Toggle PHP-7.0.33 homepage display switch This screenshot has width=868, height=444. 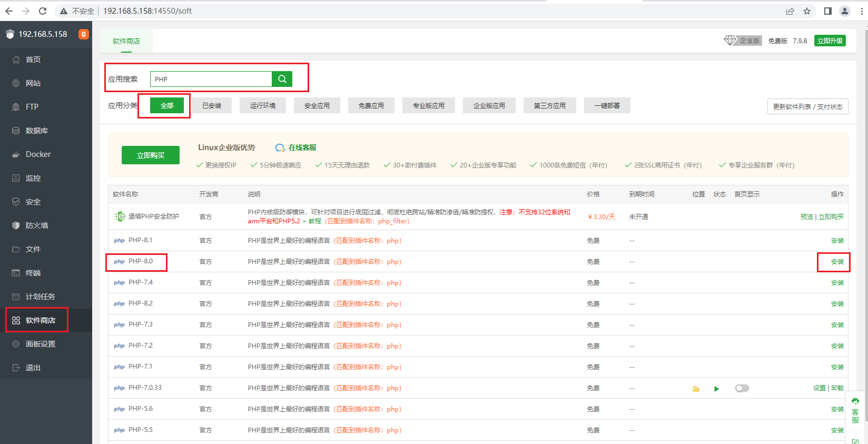[742, 388]
